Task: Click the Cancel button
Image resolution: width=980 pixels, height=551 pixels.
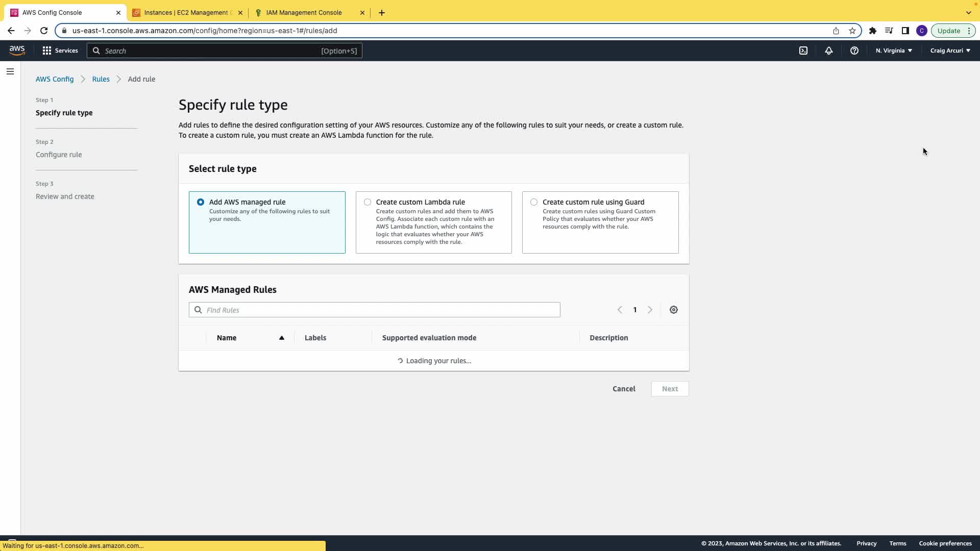Action: click(x=624, y=389)
